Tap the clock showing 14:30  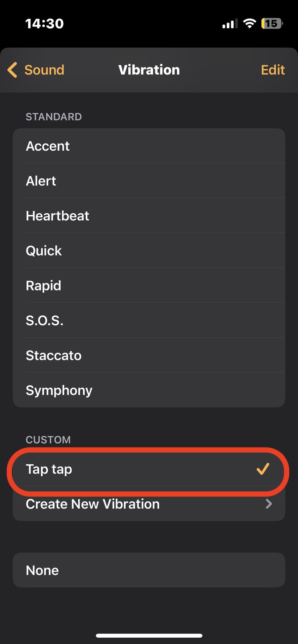(x=44, y=23)
